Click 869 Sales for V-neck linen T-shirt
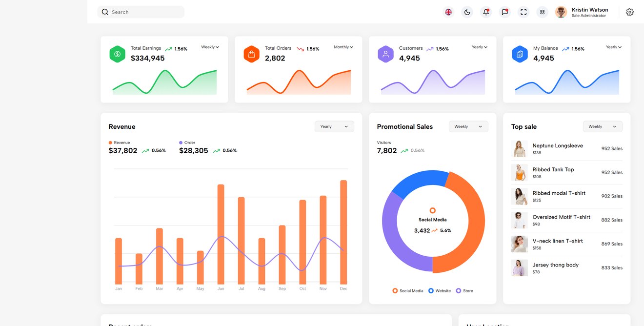Image resolution: width=644 pixels, height=326 pixels. (x=612, y=244)
